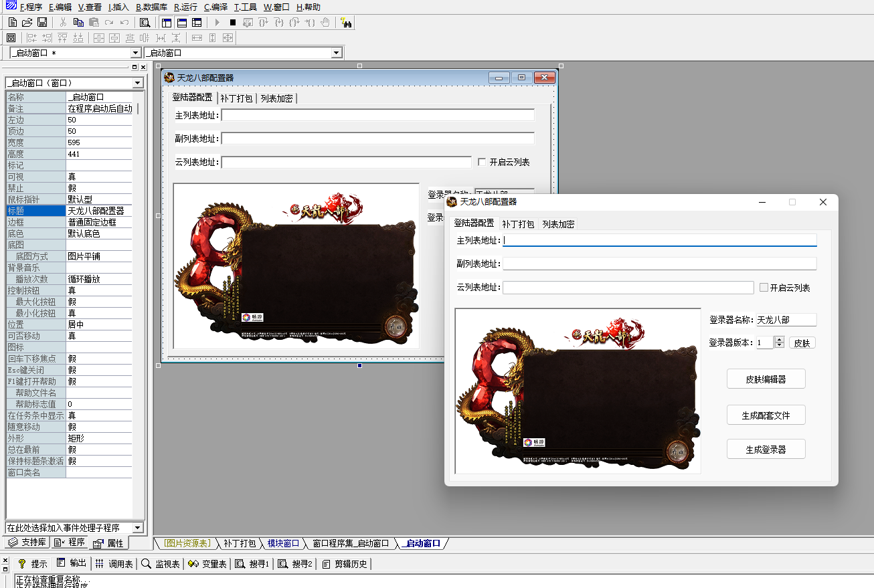
Task: Click the New file toolbar icon
Action: 12,23
